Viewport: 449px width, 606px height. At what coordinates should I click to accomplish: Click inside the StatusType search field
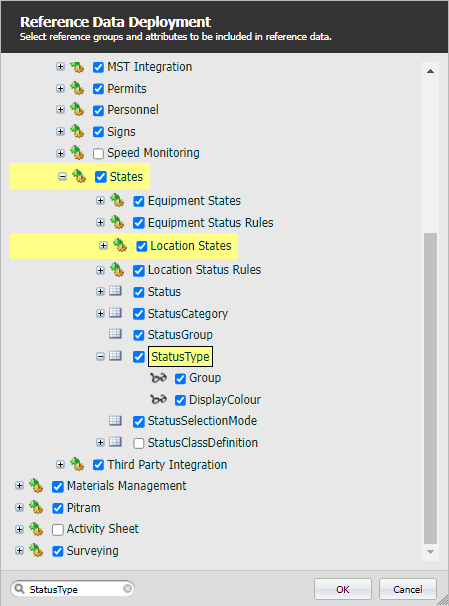[72, 589]
